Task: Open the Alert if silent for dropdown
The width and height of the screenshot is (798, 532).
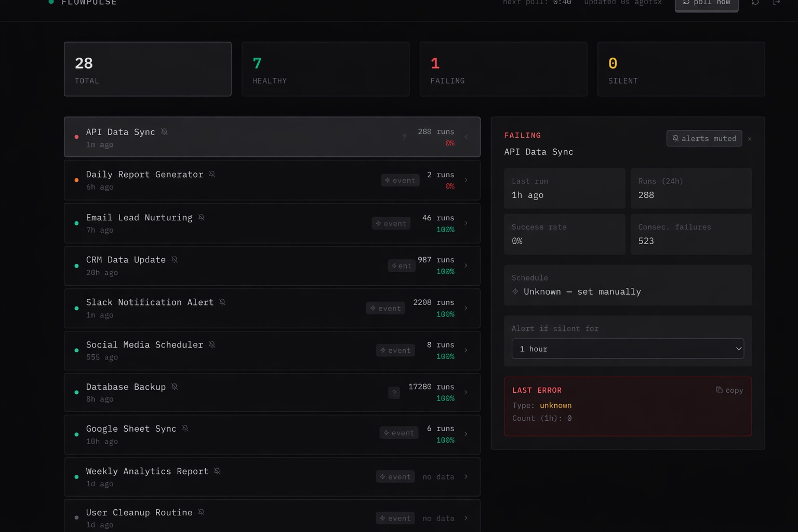Action: tap(628, 349)
